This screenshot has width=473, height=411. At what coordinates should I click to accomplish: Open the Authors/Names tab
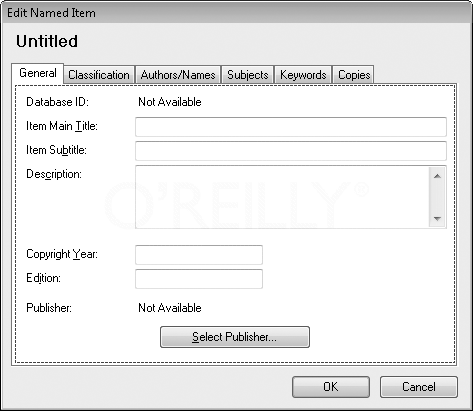(178, 75)
